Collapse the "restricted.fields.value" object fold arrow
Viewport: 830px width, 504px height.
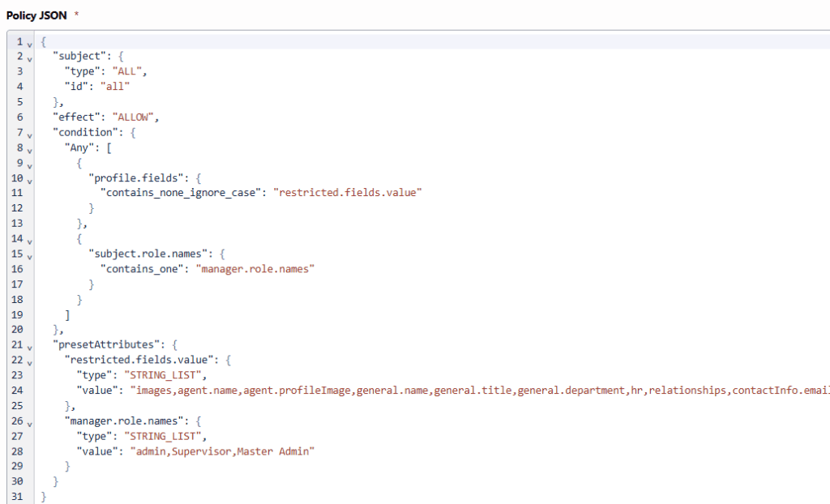(x=28, y=361)
